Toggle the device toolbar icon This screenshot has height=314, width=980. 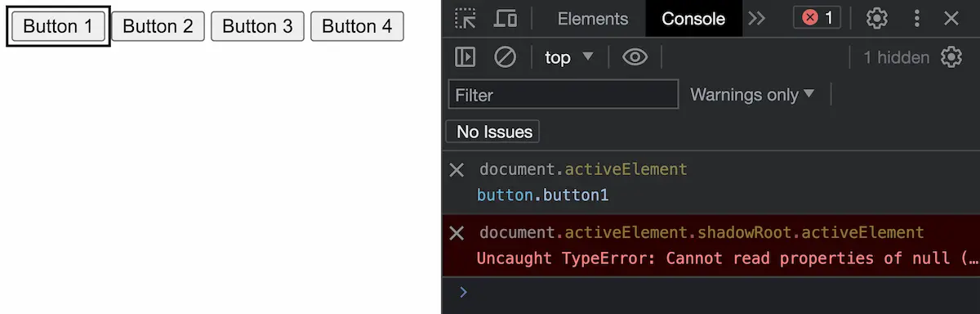pos(506,18)
